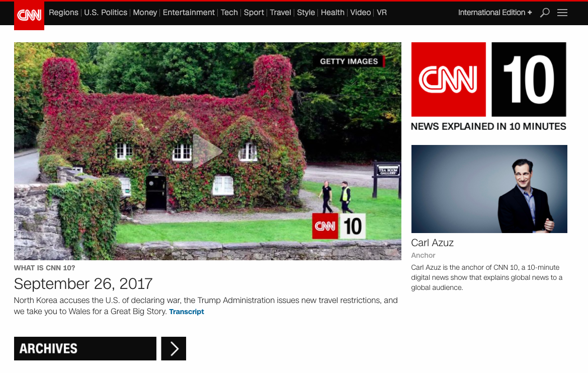Go to the Sport section
588x373 pixels.
[x=254, y=13]
